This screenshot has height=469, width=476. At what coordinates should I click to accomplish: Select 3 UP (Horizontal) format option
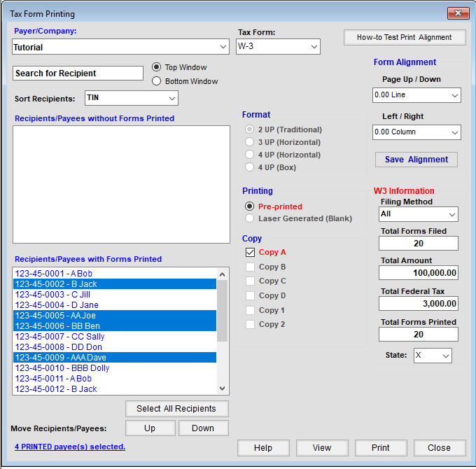click(x=249, y=142)
